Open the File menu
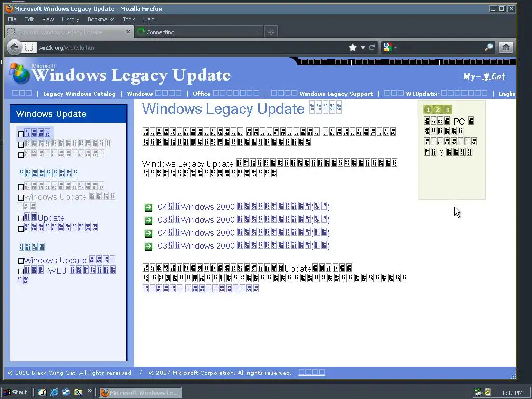 (x=12, y=19)
